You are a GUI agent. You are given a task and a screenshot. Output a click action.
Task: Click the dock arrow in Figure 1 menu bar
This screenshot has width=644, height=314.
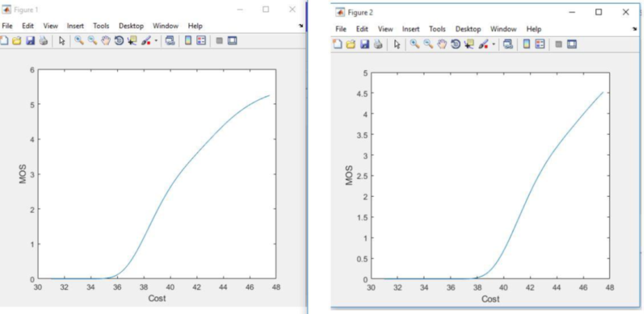tap(301, 26)
